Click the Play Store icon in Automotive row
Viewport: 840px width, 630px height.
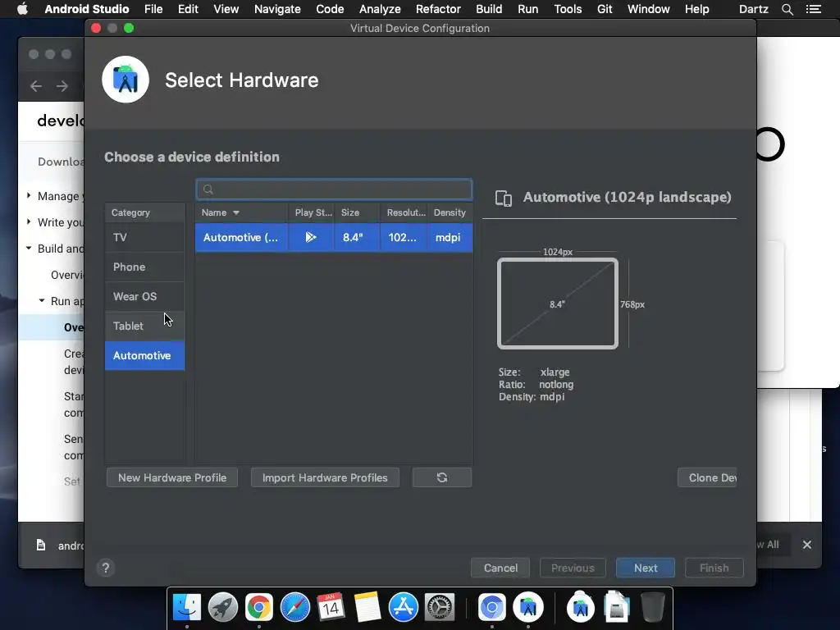(x=311, y=237)
